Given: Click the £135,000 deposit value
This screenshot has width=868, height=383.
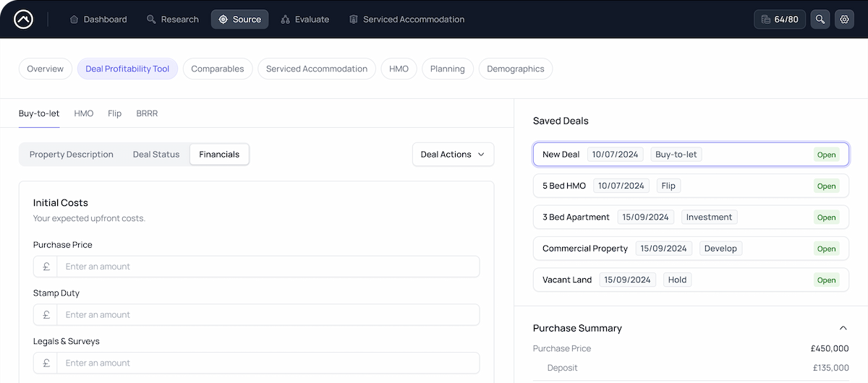Looking at the screenshot, I should tap(831, 368).
